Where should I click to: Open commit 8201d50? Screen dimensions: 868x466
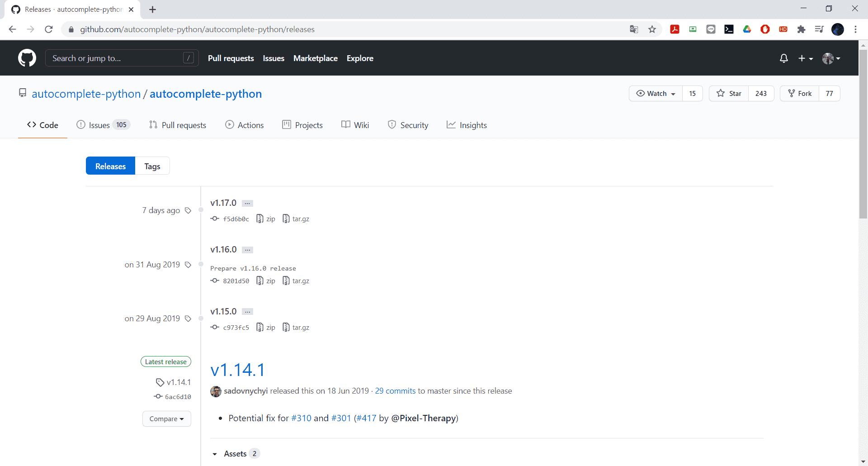click(230, 281)
